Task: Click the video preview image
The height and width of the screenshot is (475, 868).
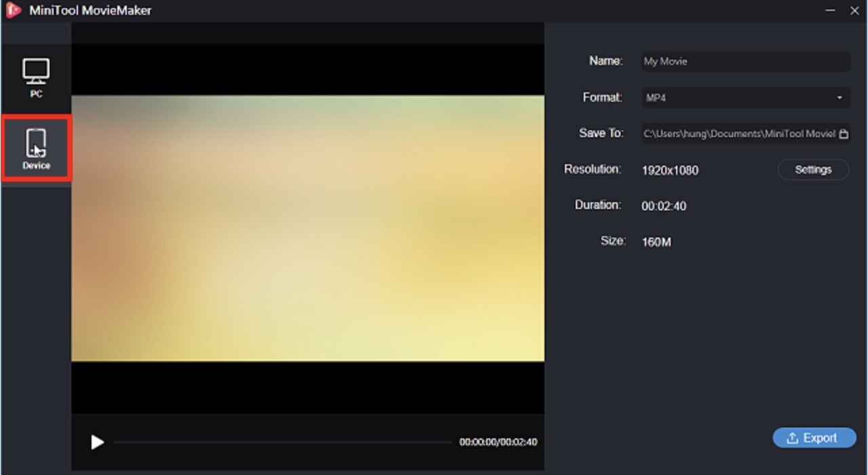Action: pyautogui.click(x=308, y=228)
